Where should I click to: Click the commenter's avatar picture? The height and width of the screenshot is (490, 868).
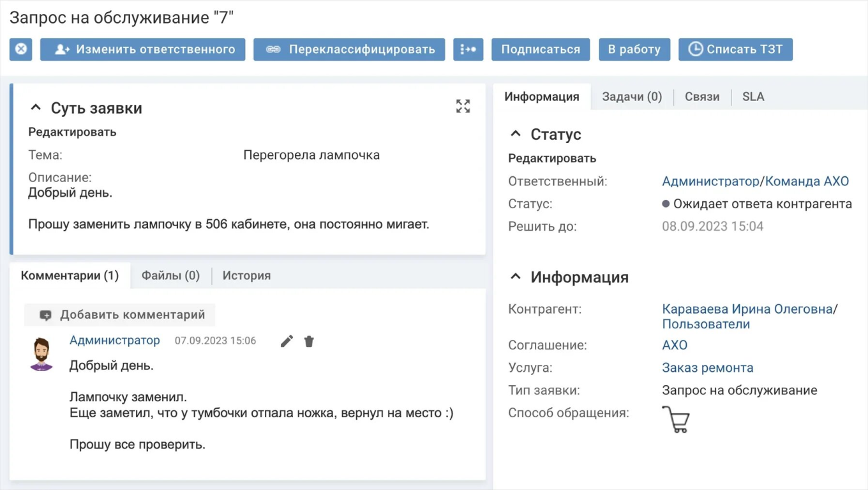tap(41, 352)
